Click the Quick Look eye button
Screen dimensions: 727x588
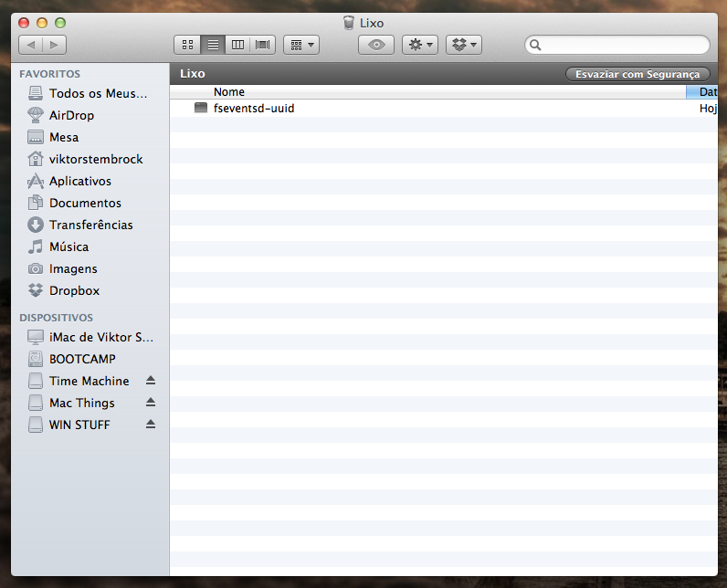[376, 45]
